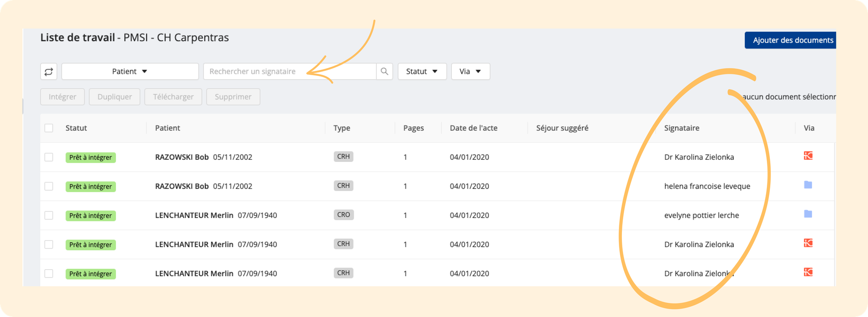
Task: Click the Intégrer button
Action: click(62, 97)
